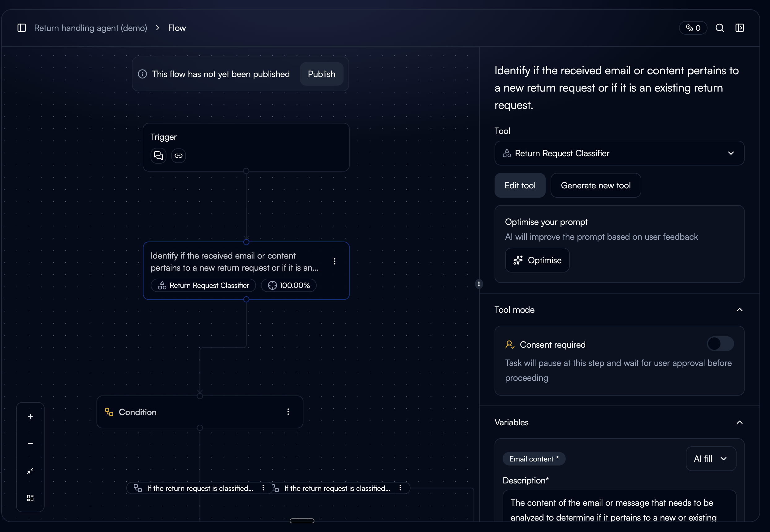This screenshot has height=532, width=770.
Task: Click the link icon in Trigger node
Action: (x=178, y=156)
